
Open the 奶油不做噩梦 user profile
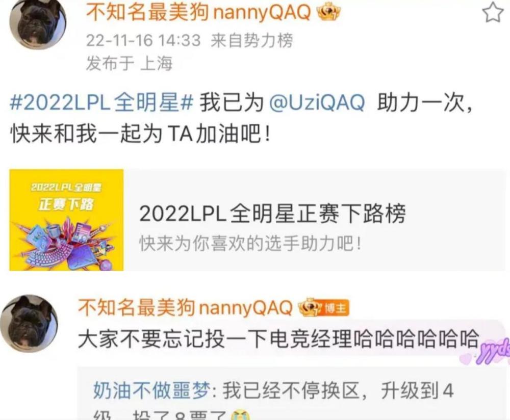coord(151,390)
